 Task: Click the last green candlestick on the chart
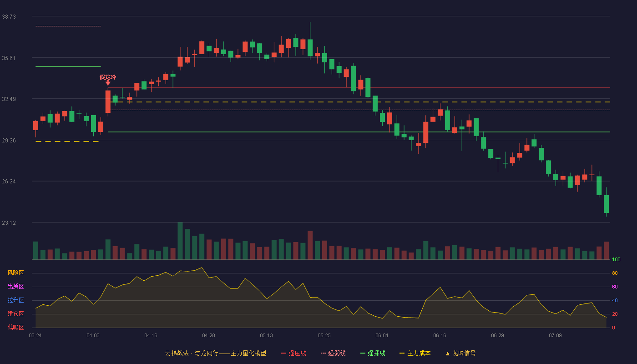pyautogui.click(x=606, y=204)
